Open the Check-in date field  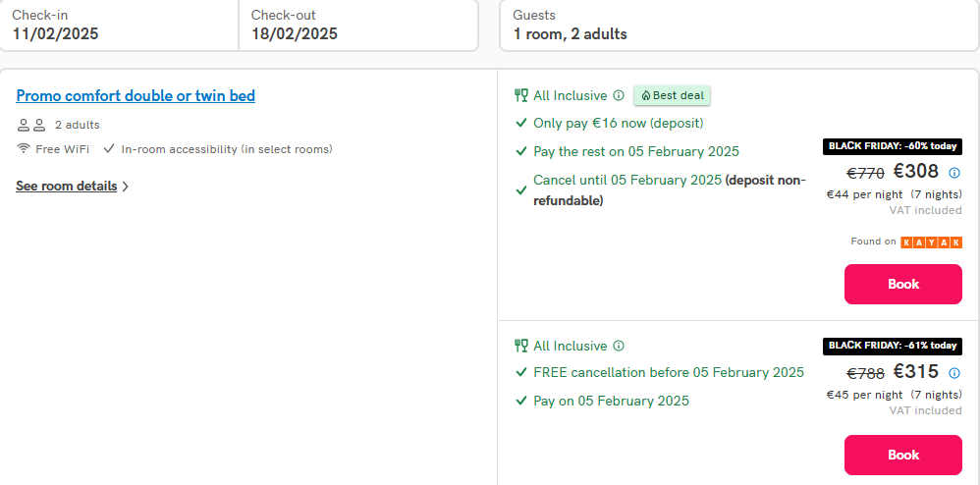(119, 25)
